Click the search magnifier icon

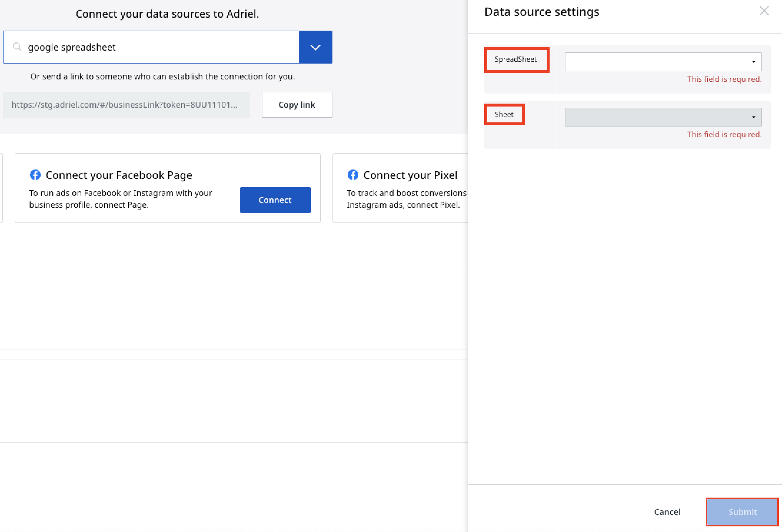[x=17, y=47]
